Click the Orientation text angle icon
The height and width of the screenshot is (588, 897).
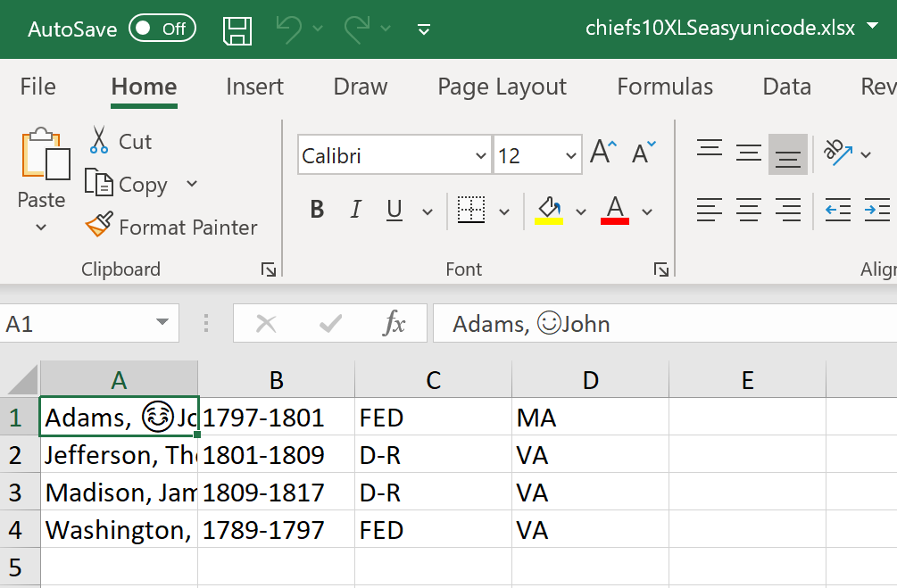pyautogui.click(x=838, y=153)
